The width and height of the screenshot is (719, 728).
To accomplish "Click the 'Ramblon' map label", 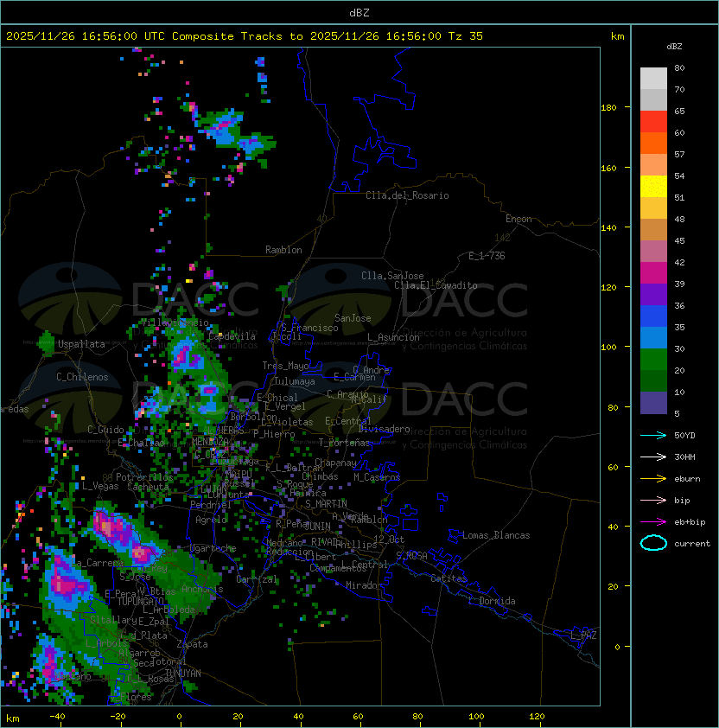I will (x=283, y=250).
